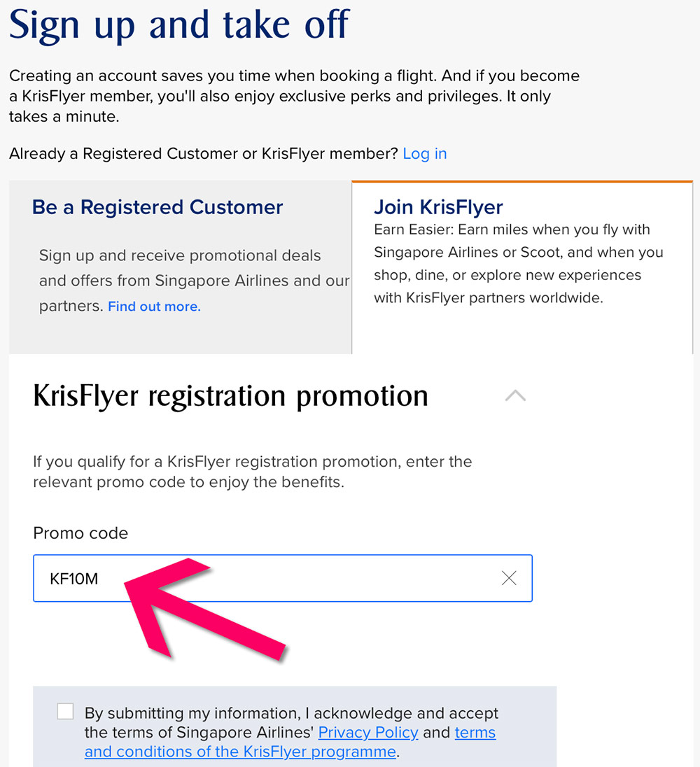Click the By submitting my information text
This screenshot has height=767, width=700.
coord(291,714)
